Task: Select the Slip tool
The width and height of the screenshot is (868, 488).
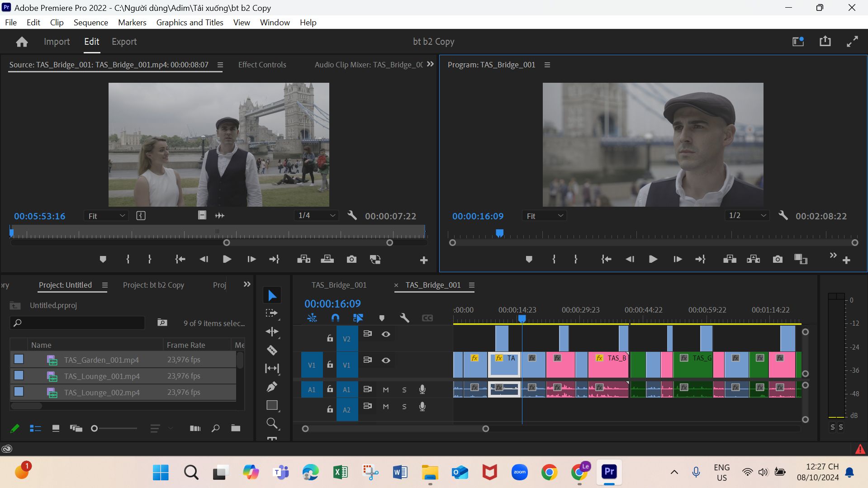Action: coord(272,369)
